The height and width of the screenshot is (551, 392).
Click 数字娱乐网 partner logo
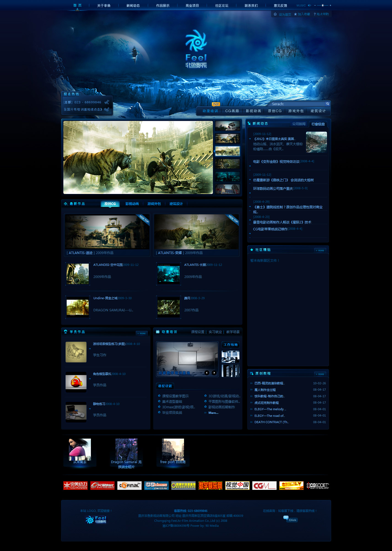(x=210, y=485)
